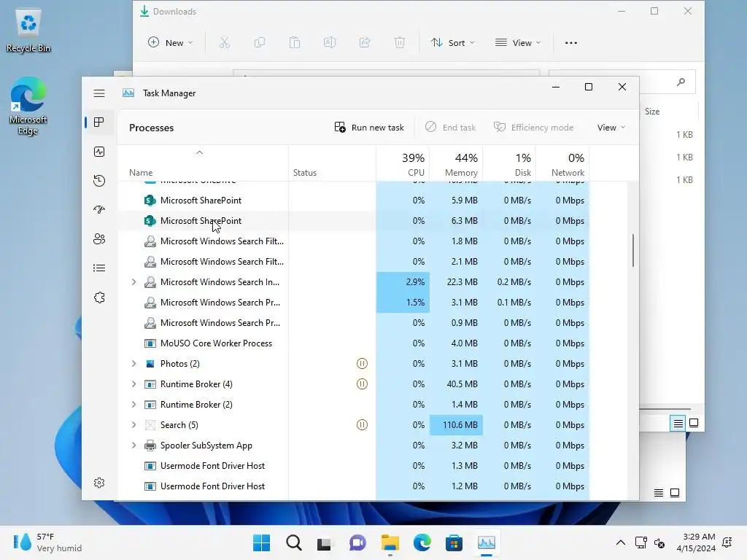747x560 pixels.
Task: Click New button in Downloads window
Action: coord(169,43)
